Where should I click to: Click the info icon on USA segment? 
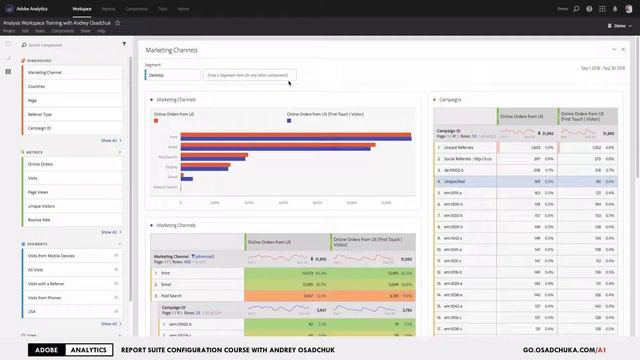(x=116, y=311)
